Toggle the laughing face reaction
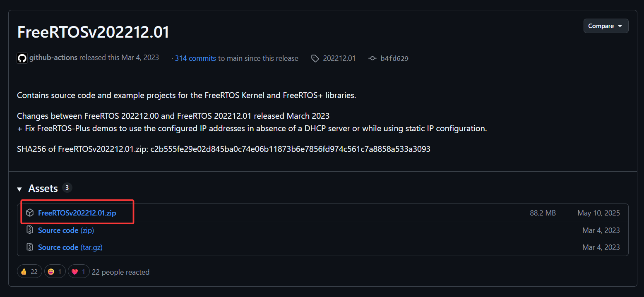The height and width of the screenshot is (297, 644). click(55, 271)
